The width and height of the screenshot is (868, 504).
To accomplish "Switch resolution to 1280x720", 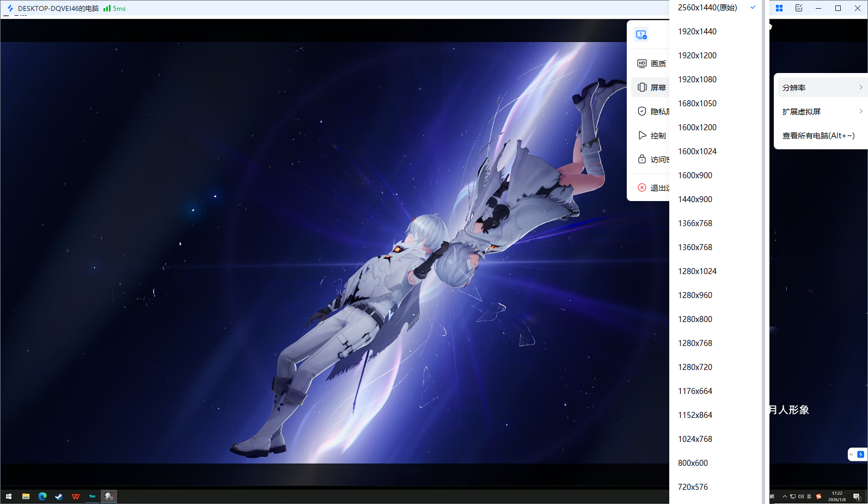I will point(695,367).
